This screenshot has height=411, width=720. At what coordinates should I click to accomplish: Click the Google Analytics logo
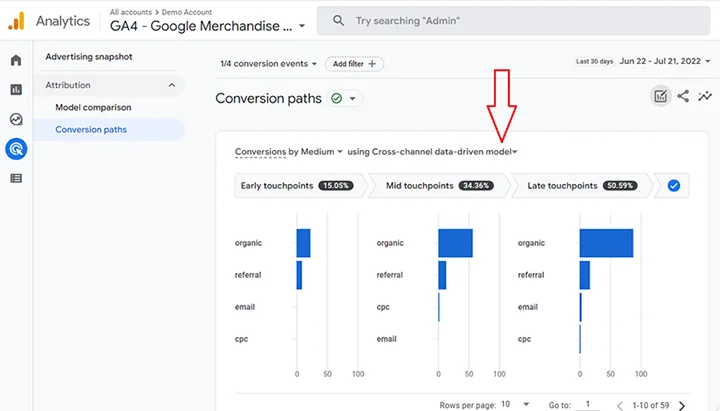[x=17, y=21]
